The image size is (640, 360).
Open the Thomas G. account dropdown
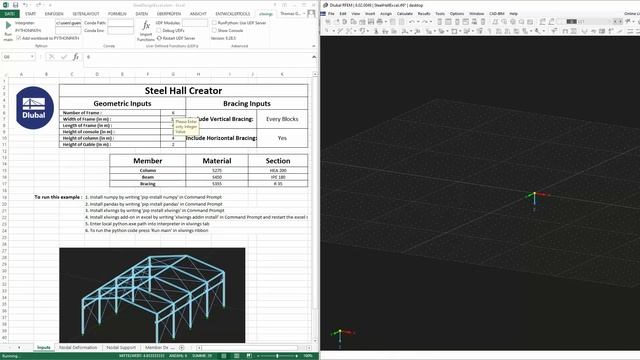coord(292,14)
